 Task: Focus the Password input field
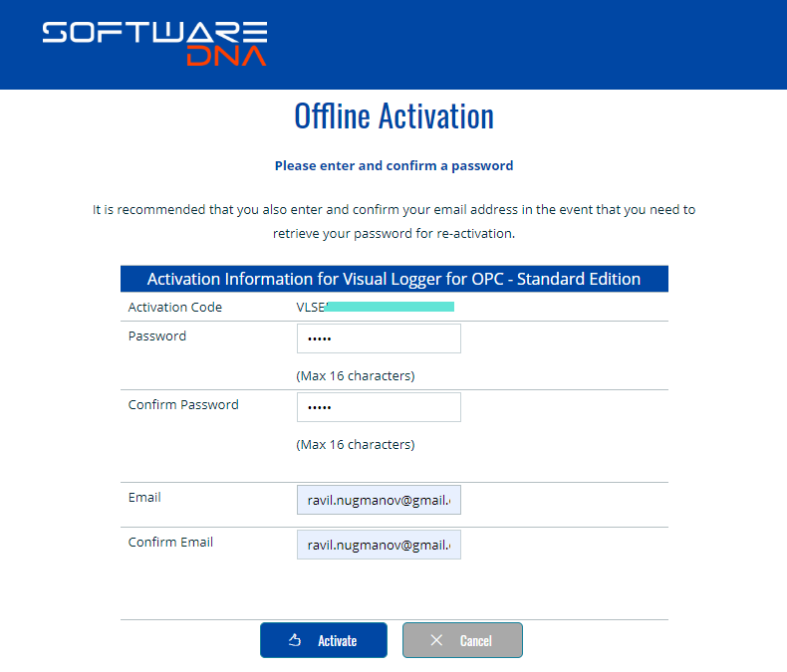point(379,338)
